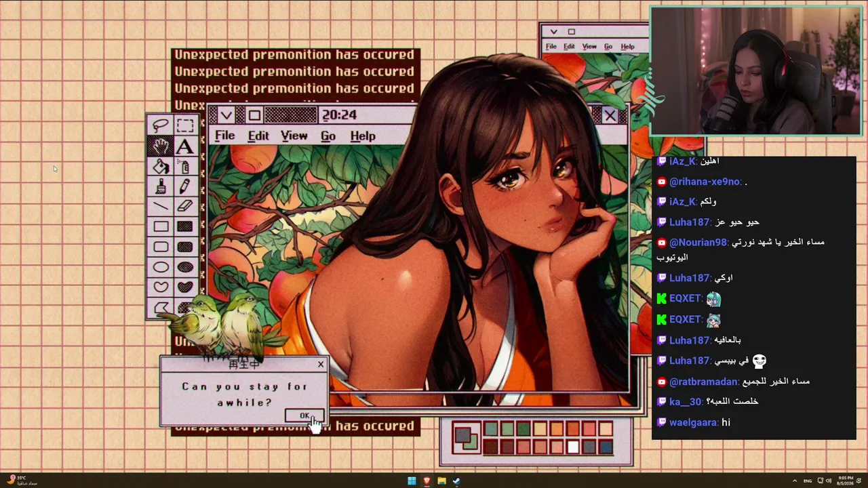This screenshot has width=868, height=488.
Task: Click the foreground/background color indicator
Action: [x=466, y=438]
